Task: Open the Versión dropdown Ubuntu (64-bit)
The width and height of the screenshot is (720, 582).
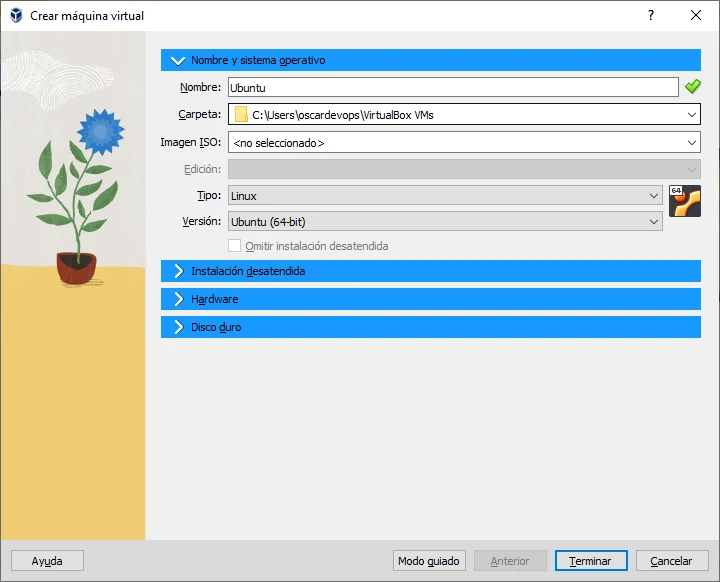Action: click(445, 222)
